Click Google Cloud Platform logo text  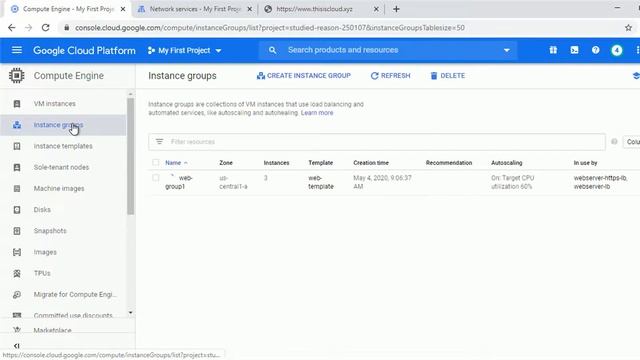[x=84, y=50]
